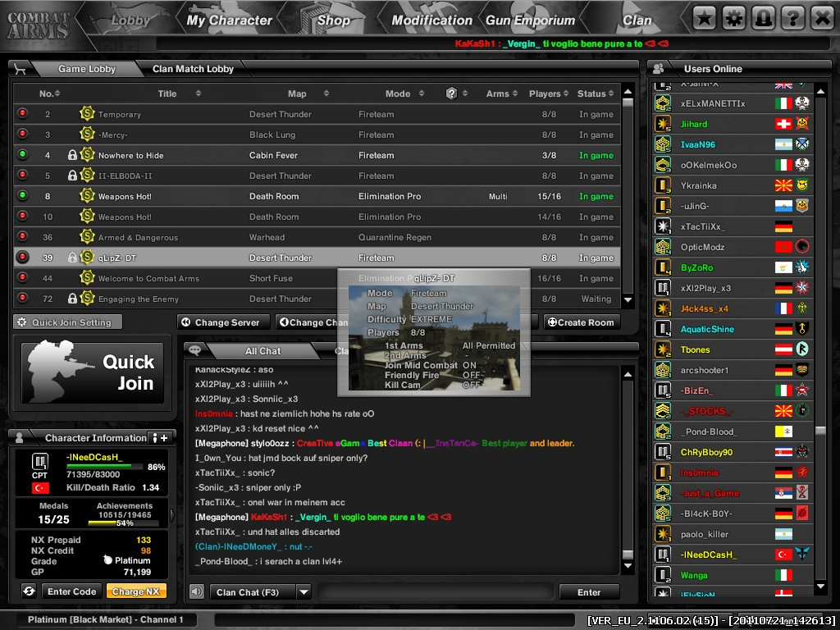Click the S badge on Temporary room

click(x=87, y=113)
